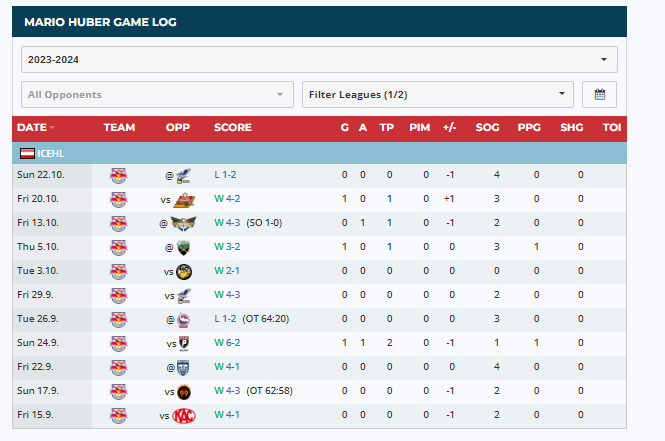This screenshot has width=665, height=441.
Task: Open the calendar date picker icon
Action: 599,95
